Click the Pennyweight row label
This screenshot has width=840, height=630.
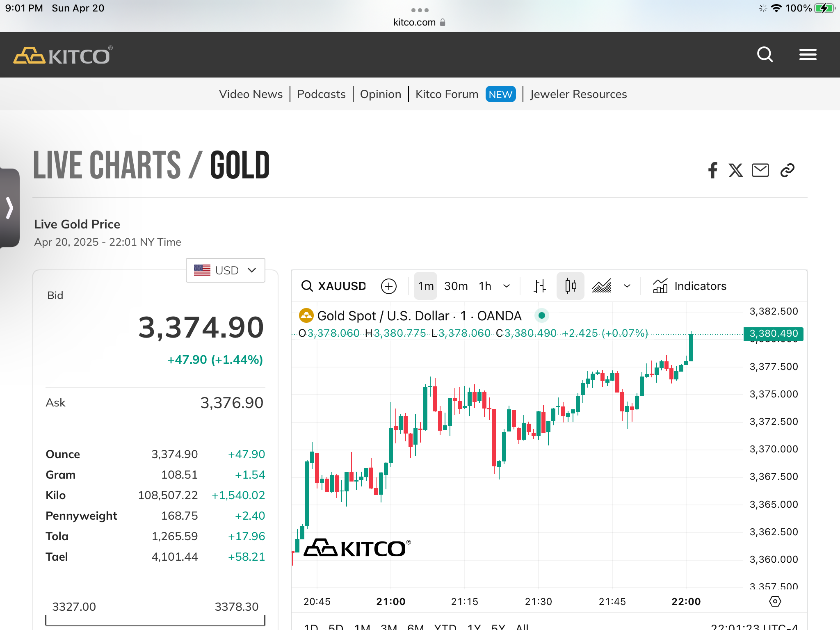coord(81,516)
